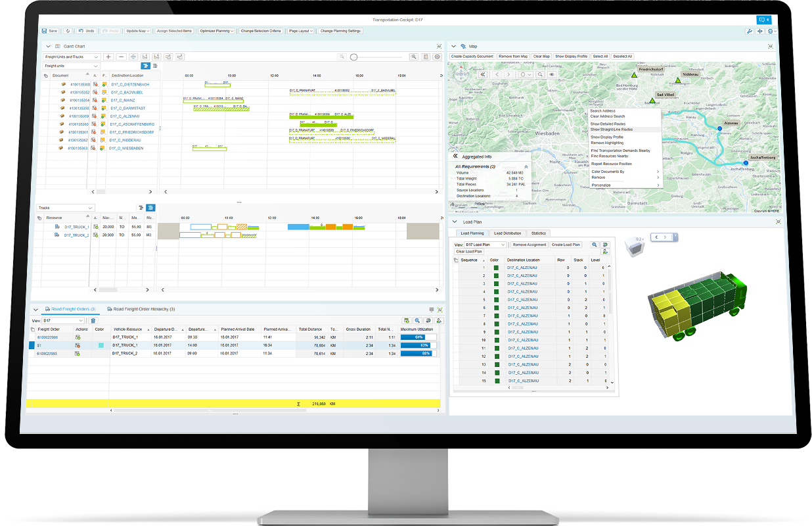Toggle the map eye visibility icon
Image resolution: width=812 pixels, height=526 pixels.
552,75
